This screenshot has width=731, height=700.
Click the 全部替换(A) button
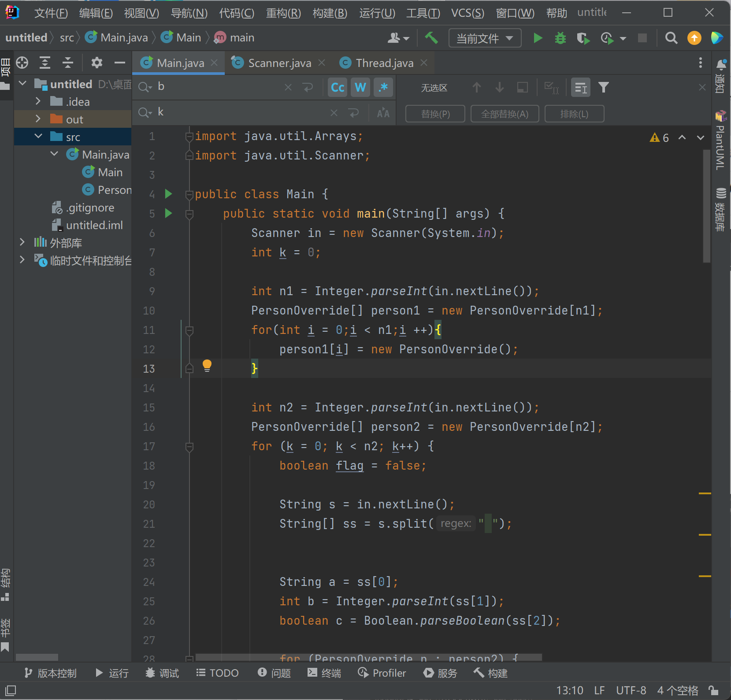click(x=505, y=114)
